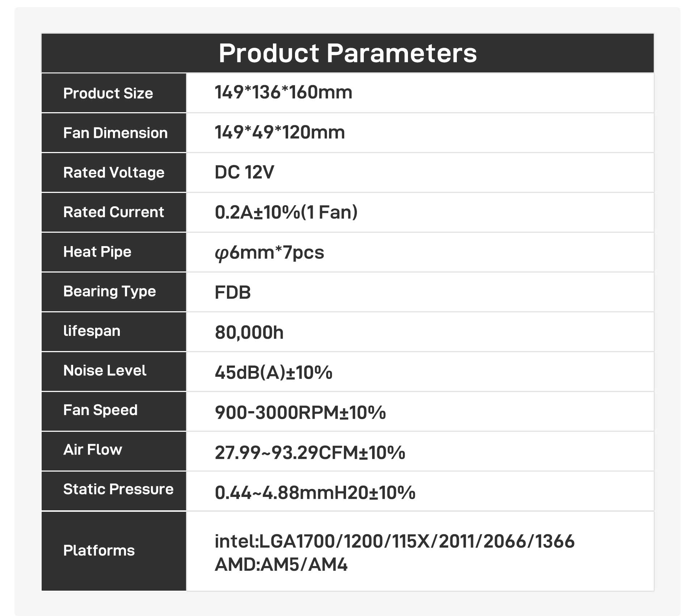Select the Fan Dimension label cell
Screen dimensions: 695x616
click(x=114, y=133)
